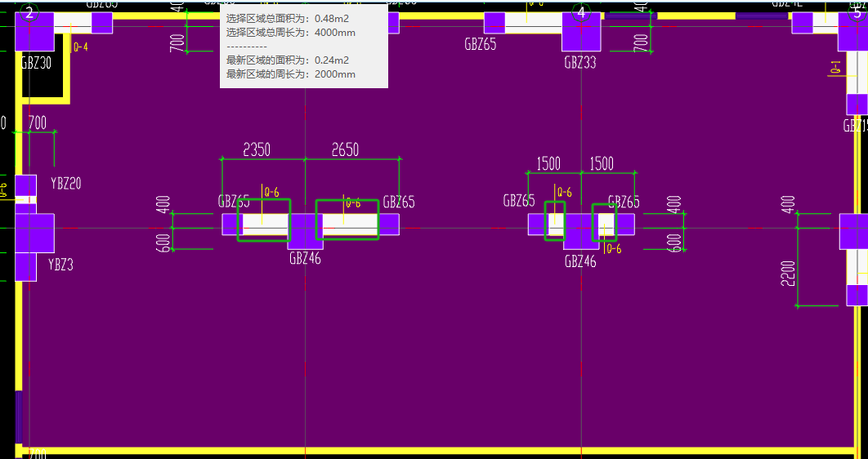Click the tooltip line showing 4000mm

point(291,33)
